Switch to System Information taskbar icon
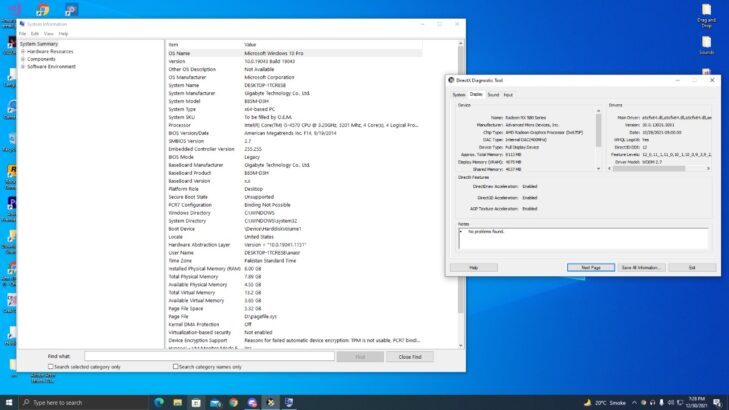Screen dimensions: 729x410 [289, 403]
